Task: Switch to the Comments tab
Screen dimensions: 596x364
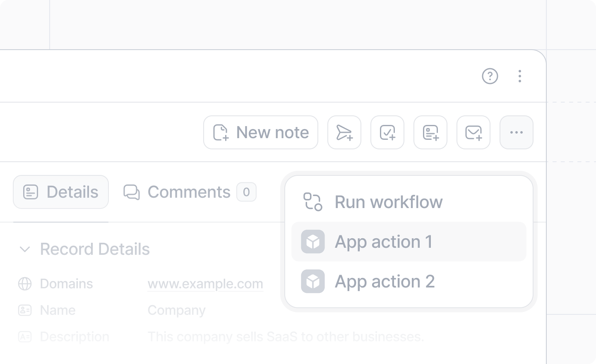Action: coord(190,192)
